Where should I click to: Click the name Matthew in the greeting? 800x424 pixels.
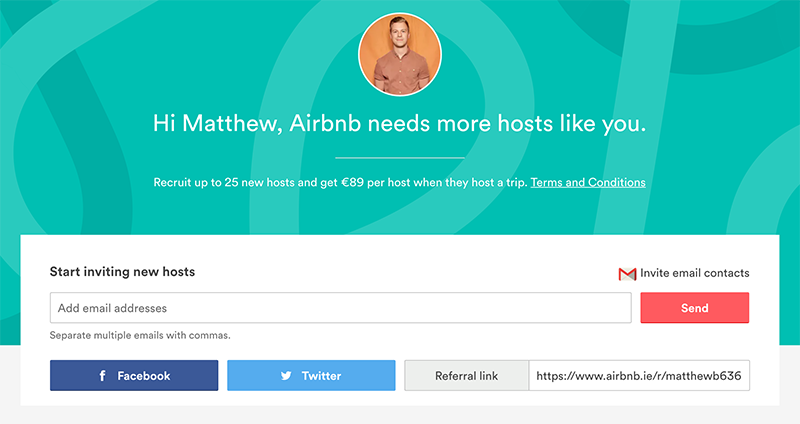[231, 123]
